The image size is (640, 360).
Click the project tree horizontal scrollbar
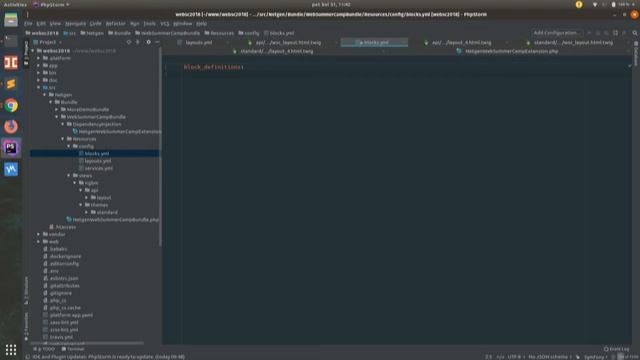pos(88,343)
